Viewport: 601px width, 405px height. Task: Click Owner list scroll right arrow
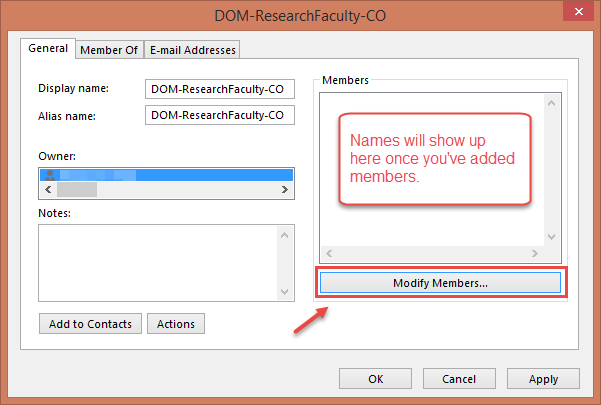[286, 189]
